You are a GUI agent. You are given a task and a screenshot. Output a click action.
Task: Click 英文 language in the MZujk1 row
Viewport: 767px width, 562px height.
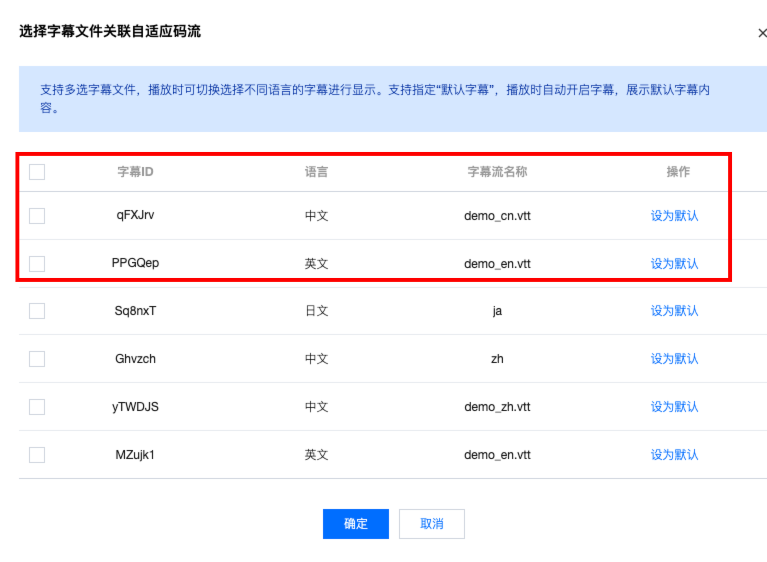[316, 454]
